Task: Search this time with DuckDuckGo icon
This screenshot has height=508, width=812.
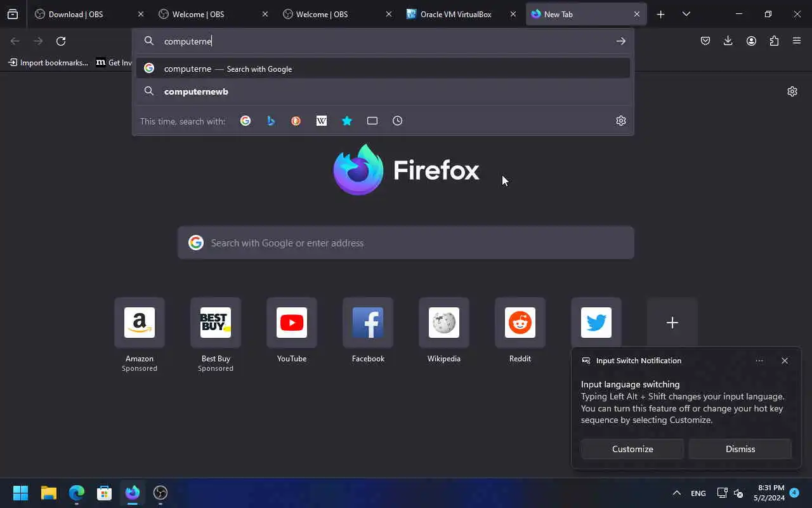Action: click(x=296, y=121)
